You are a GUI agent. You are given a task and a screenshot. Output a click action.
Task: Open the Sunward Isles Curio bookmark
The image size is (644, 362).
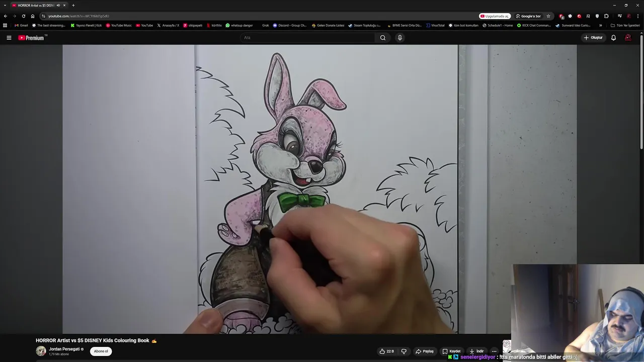point(573,25)
